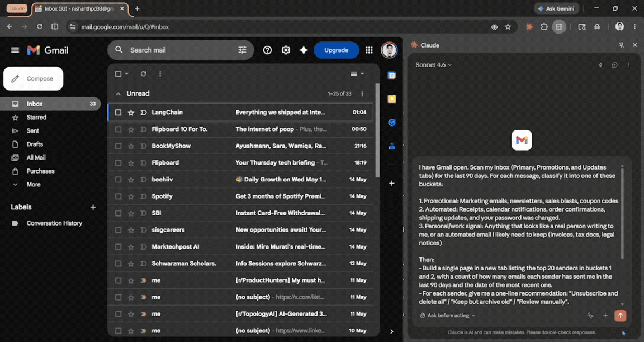Check the beehiiv email checkbox
Viewport: 644px width, 342px height.
point(119,180)
